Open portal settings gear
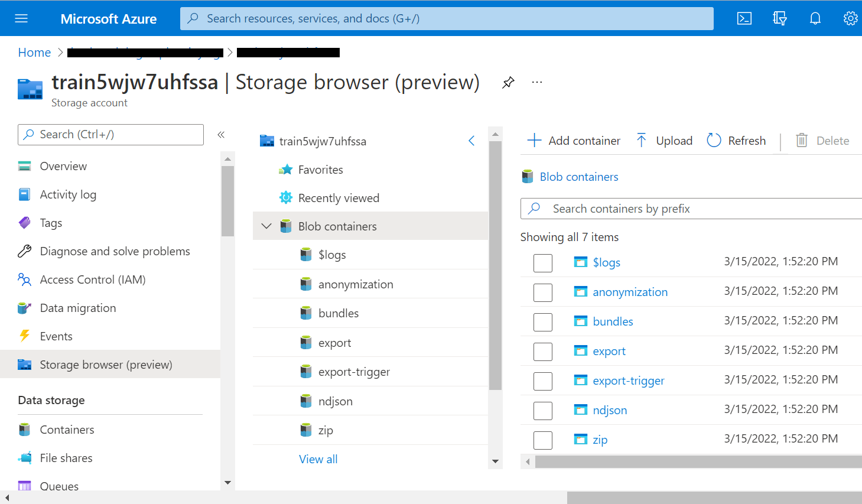Screen dimensions: 862x504 pos(850,18)
